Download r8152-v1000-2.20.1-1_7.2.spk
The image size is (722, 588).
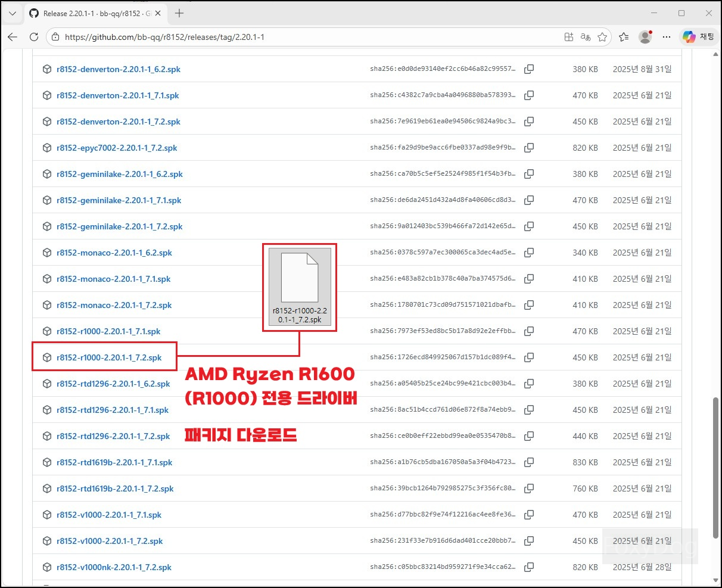click(110, 541)
